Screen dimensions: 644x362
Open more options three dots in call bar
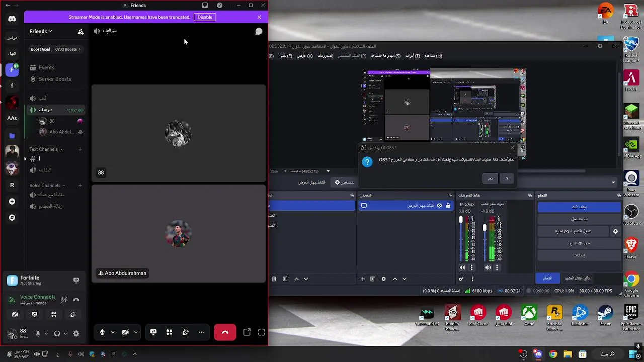202,332
